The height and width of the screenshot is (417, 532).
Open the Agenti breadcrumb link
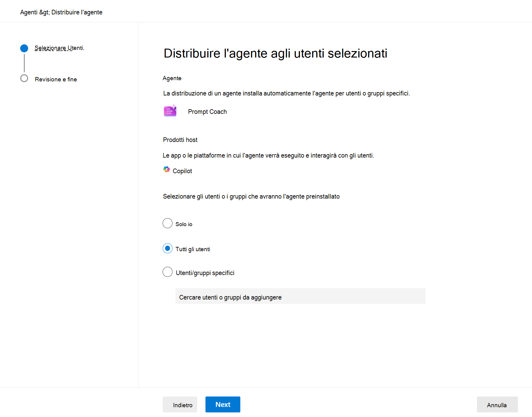point(29,12)
